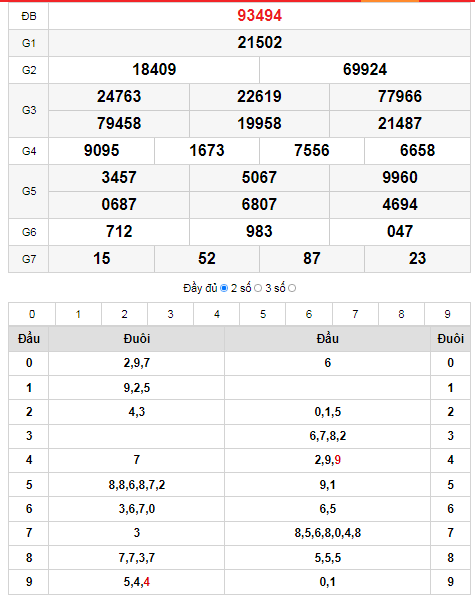Click the special prize number 93494
The height and width of the screenshot is (598, 475).
(x=259, y=16)
